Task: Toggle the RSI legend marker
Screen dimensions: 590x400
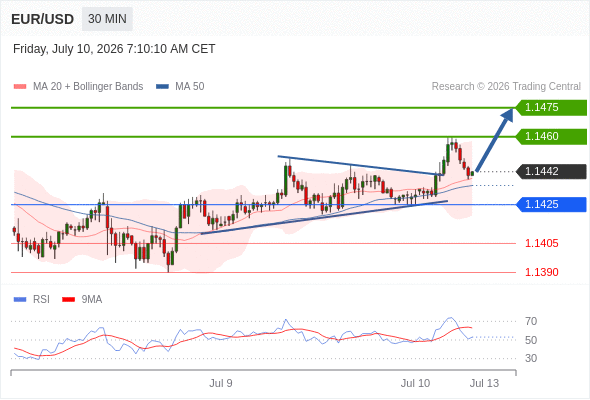Action: tap(20, 300)
